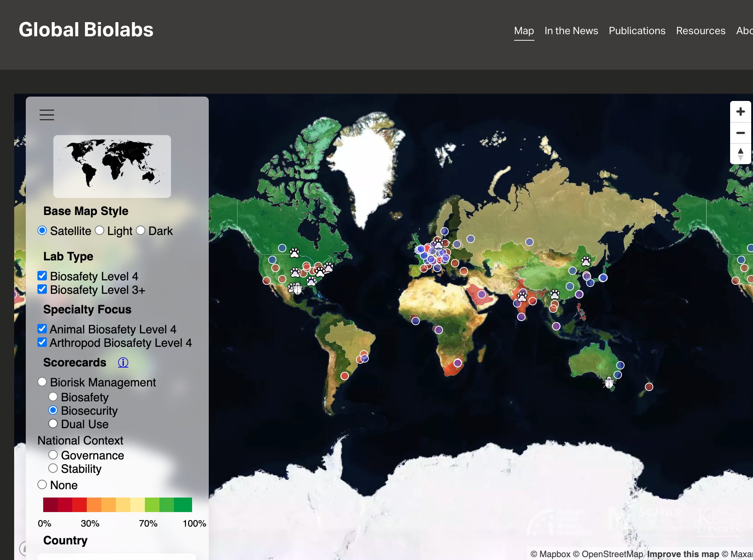Click the paw marker in northeast China
This screenshot has height=560, width=753.
pyautogui.click(x=586, y=261)
